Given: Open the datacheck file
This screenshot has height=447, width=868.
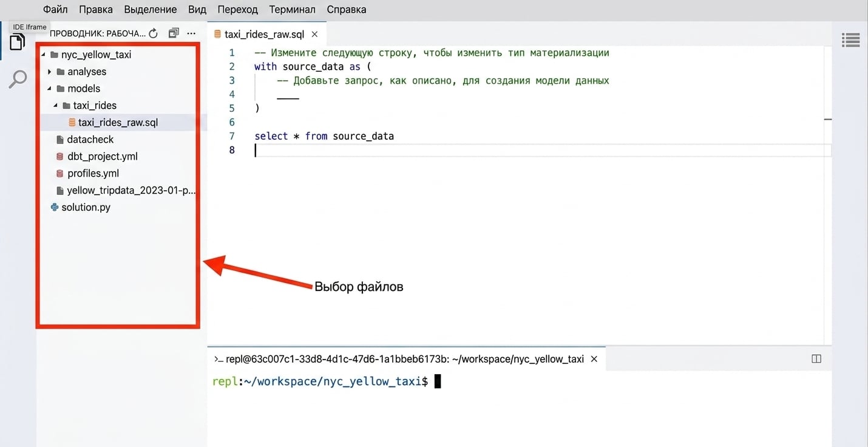Looking at the screenshot, I should pos(90,140).
